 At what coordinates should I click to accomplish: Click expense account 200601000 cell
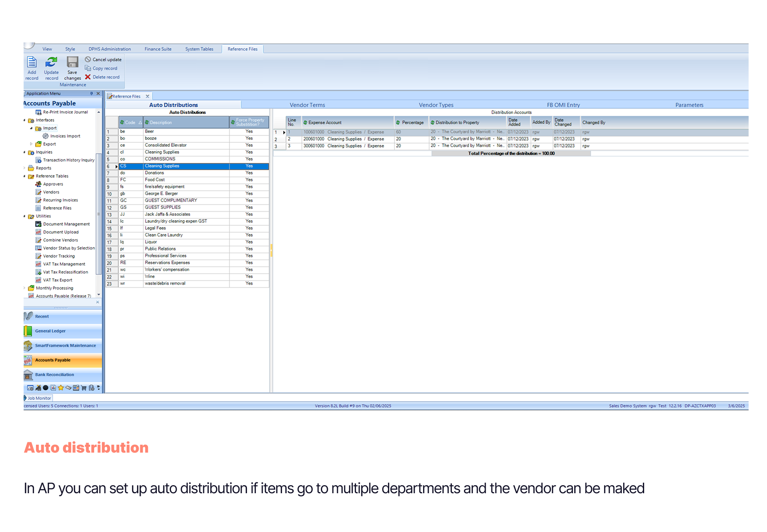348,139
